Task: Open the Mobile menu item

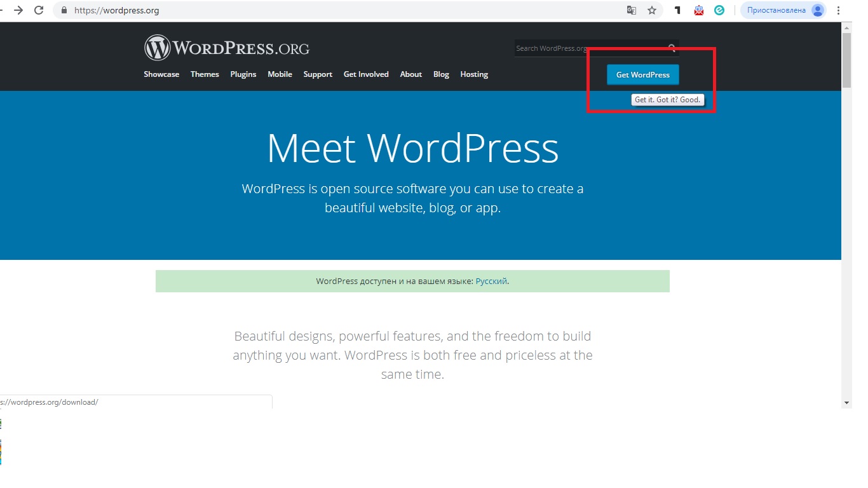Action: click(280, 74)
